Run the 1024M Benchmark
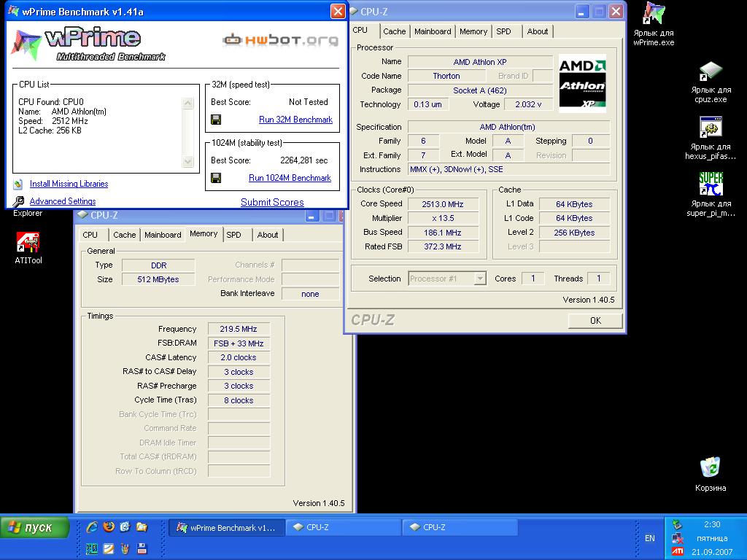This screenshot has width=747, height=560. pos(290,178)
